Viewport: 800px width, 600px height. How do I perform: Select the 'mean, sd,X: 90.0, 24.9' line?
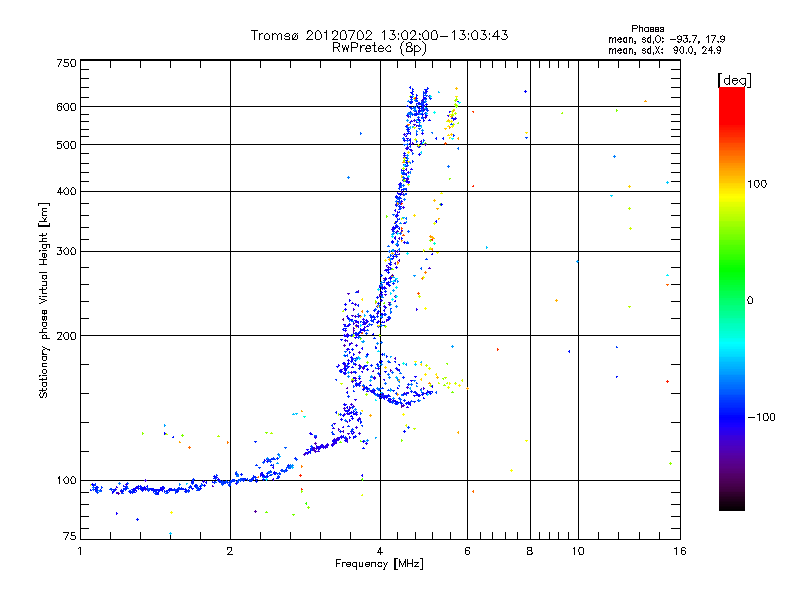tap(664, 50)
